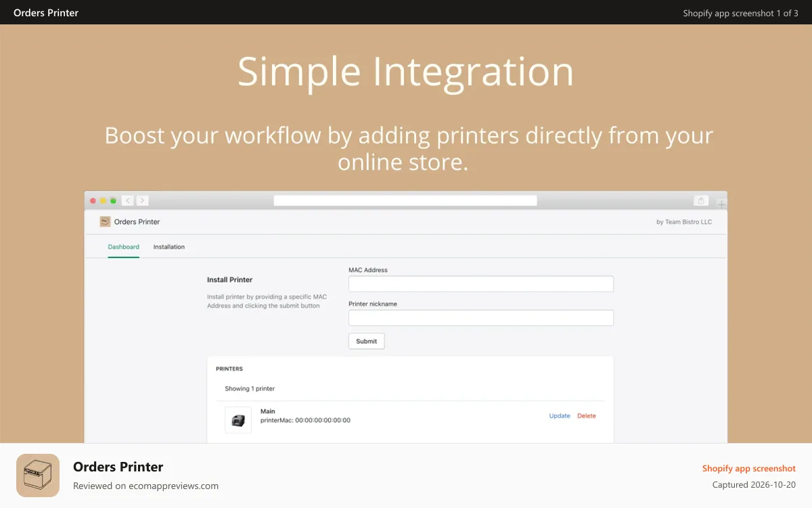Click the Main printer thumbnail image

[x=238, y=420]
